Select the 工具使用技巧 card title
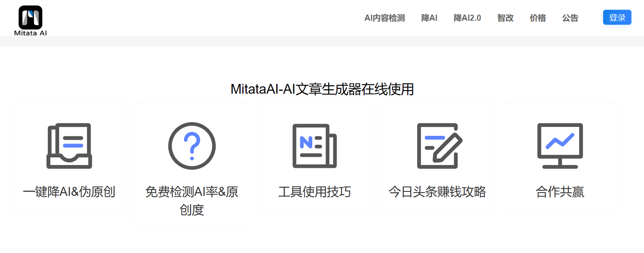The image size is (644, 253). tap(315, 191)
